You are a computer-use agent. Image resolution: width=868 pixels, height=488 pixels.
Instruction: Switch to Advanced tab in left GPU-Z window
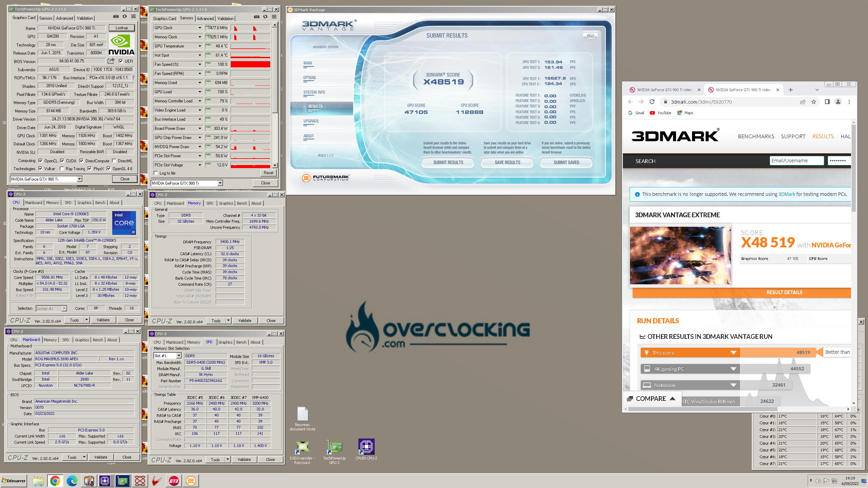pyautogui.click(x=64, y=18)
